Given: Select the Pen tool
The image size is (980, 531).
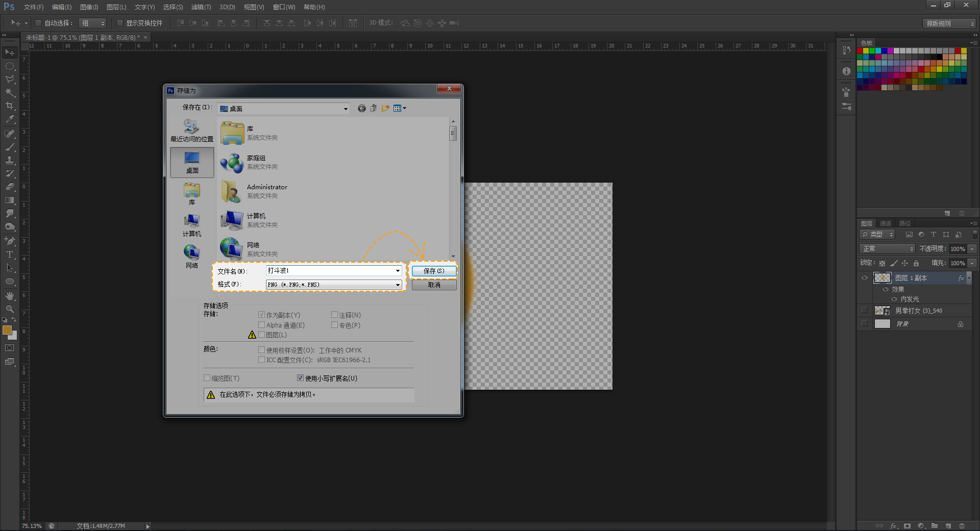Looking at the screenshot, I should point(10,241).
